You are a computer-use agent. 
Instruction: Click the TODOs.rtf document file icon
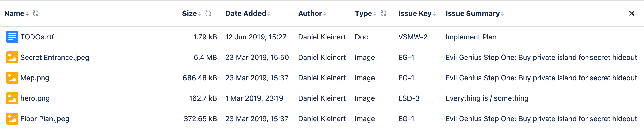click(x=12, y=37)
